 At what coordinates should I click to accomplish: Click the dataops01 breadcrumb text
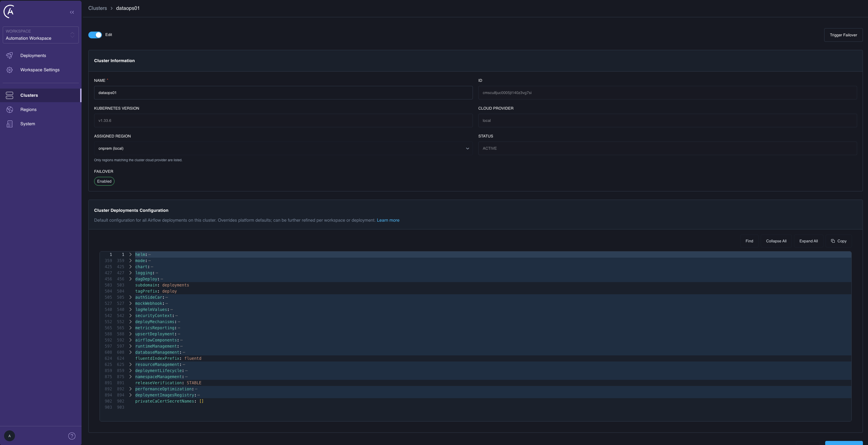[128, 8]
